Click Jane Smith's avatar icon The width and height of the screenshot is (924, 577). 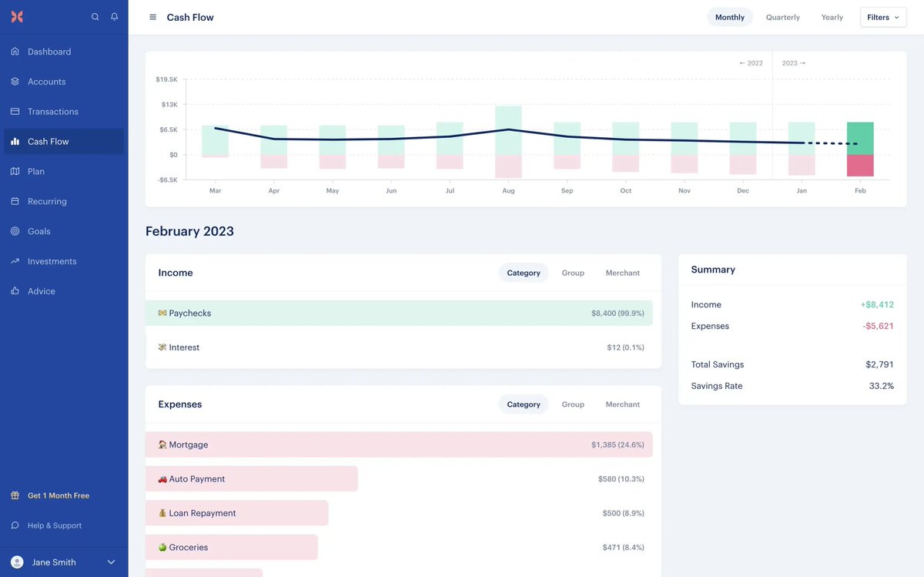coord(17,562)
